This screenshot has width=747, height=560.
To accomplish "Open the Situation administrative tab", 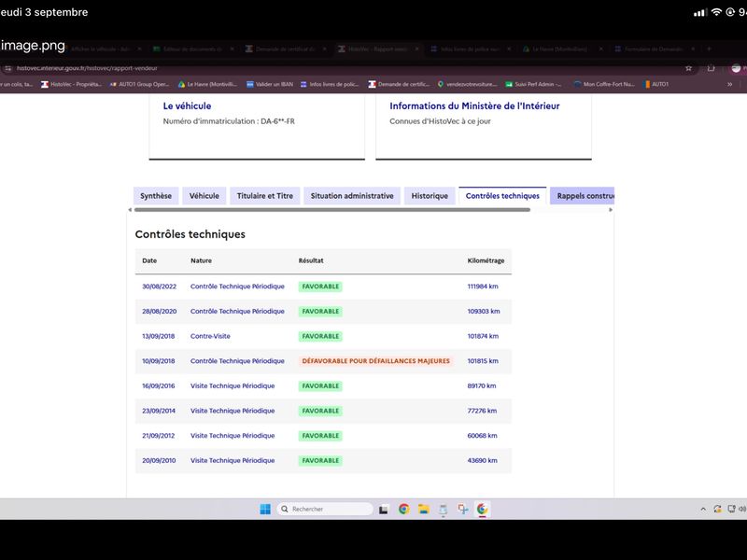I will point(352,196).
